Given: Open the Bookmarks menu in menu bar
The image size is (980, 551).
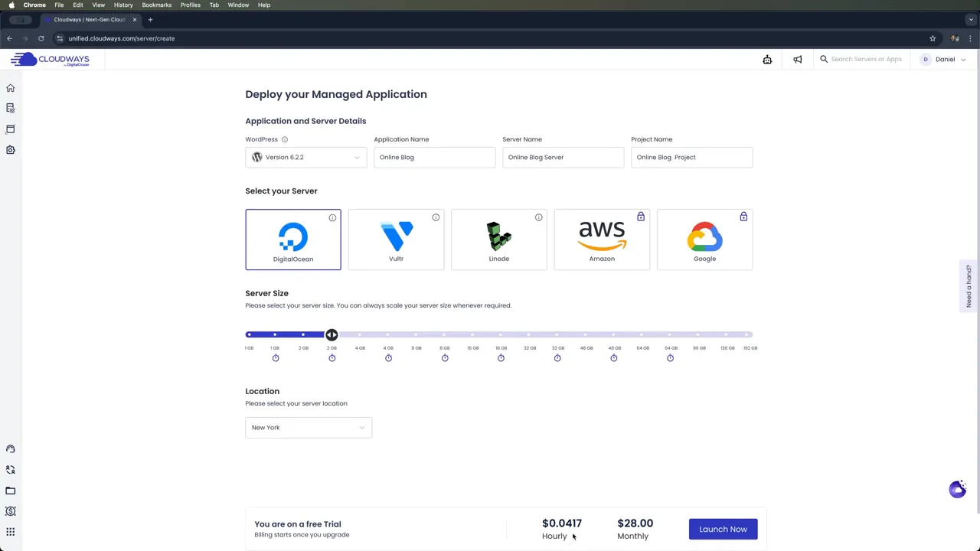Looking at the screenshot, I should (156, 5).
